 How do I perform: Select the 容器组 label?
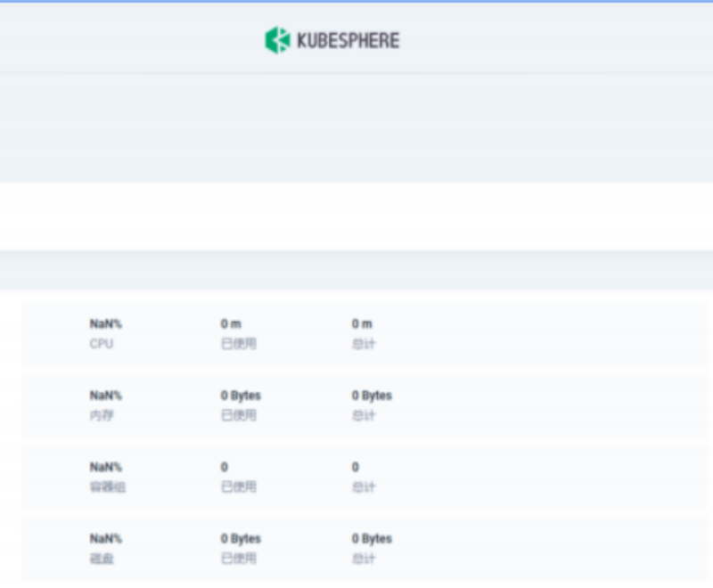click(108, 486)
